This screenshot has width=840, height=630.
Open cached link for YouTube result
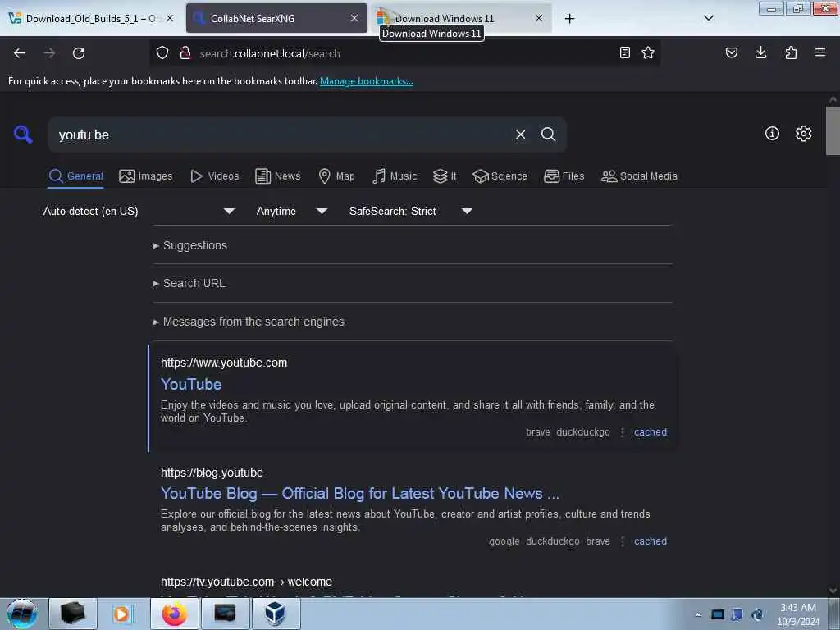click(651, 432)
